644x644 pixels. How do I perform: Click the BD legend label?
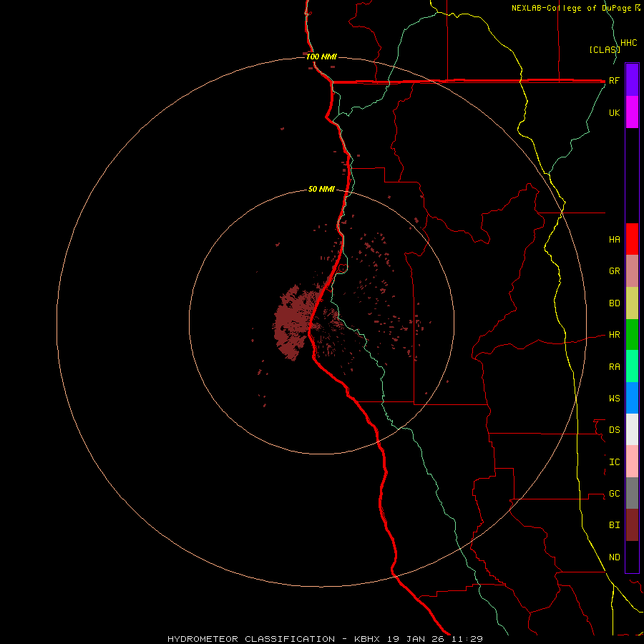point(614,303)
